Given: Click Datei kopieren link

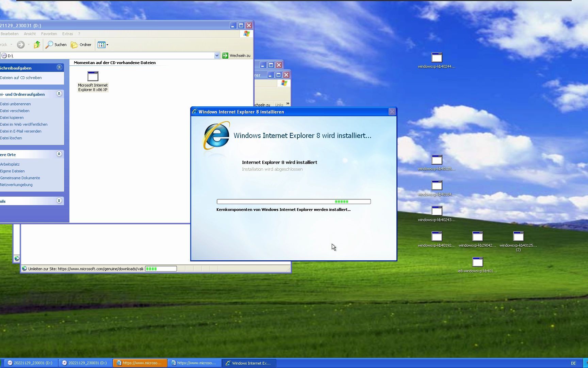Looking at the screenshot, I should click(x=12, y=118).
